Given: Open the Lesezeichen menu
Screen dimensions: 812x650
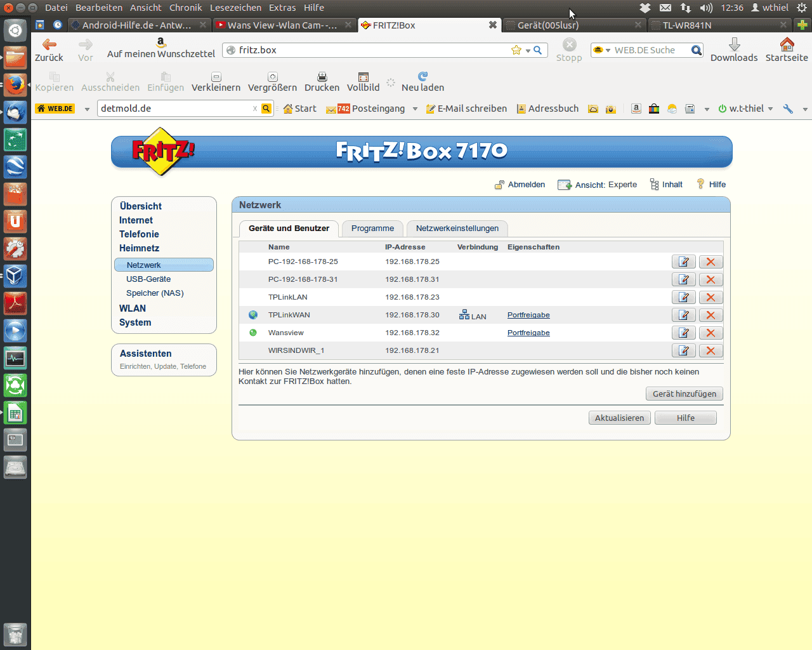Looking at the screenshot, I should pyautogui.click(x=235, y=8).
